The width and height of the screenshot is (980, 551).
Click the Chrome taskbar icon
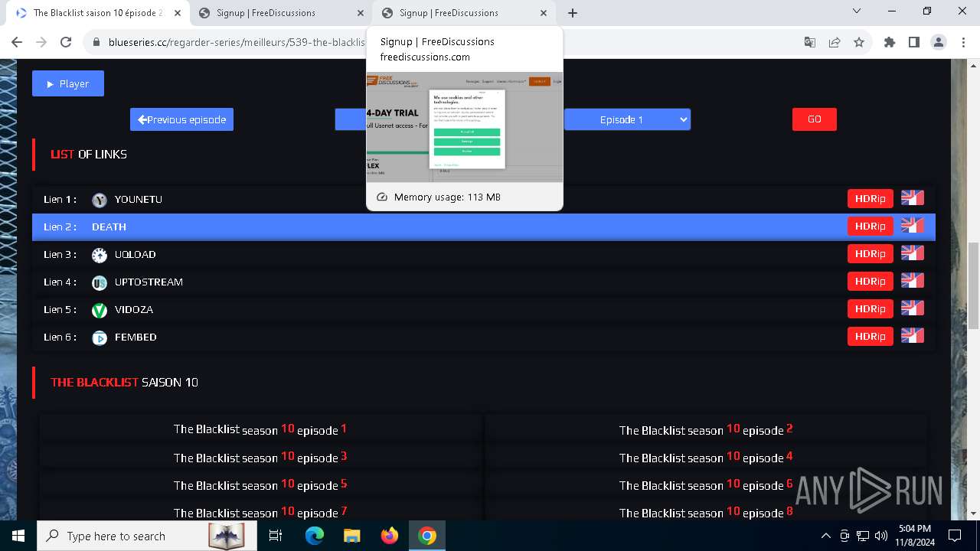pyautogui.click(x=427, y=536)
